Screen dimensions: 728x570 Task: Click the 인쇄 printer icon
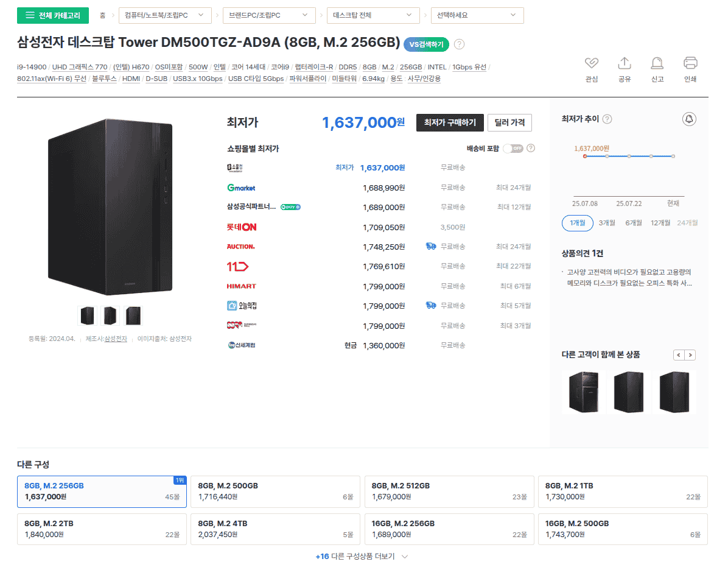[690, 63]
